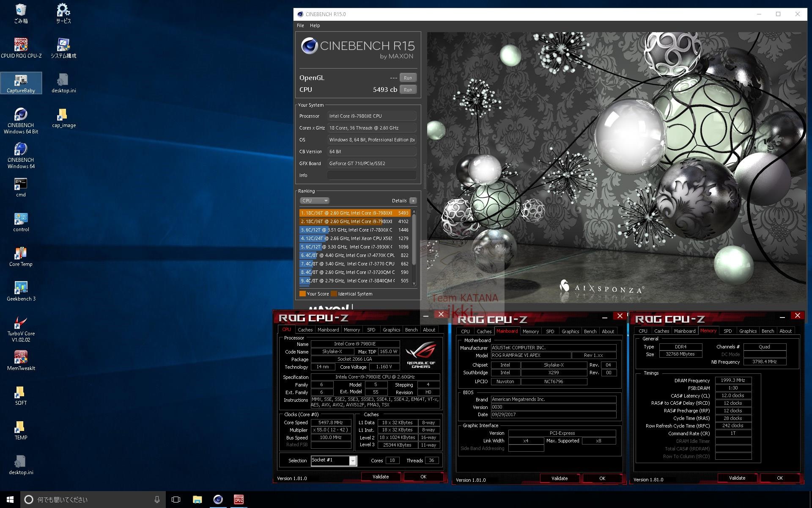This screenshot has width=812, height=508.
Task: Open File Explorer from the taskbar
Action: point(197,500)
